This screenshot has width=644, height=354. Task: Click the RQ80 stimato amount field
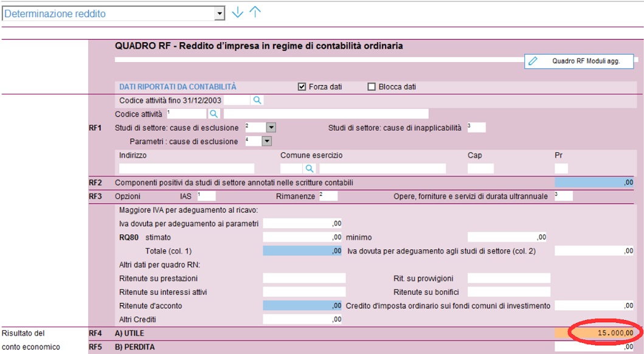coord(302,237)
